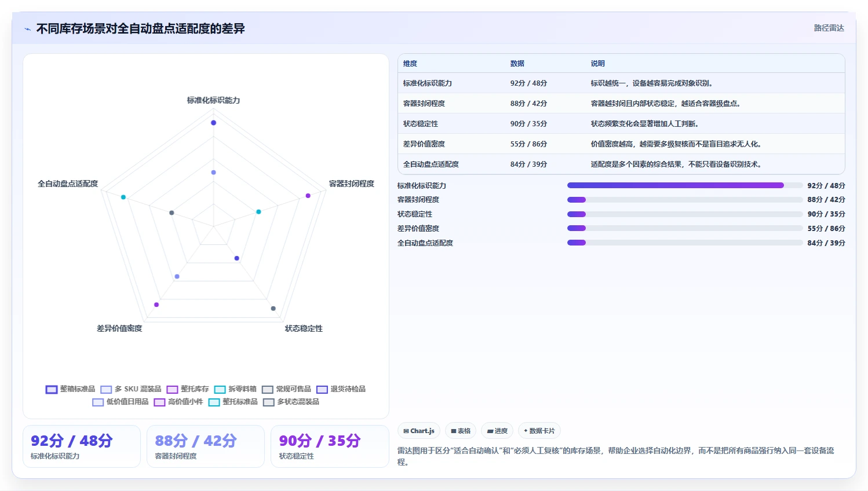
Task: Select the indigo radar point on the 状态稳定性 axis
Action: pos(236,258)
